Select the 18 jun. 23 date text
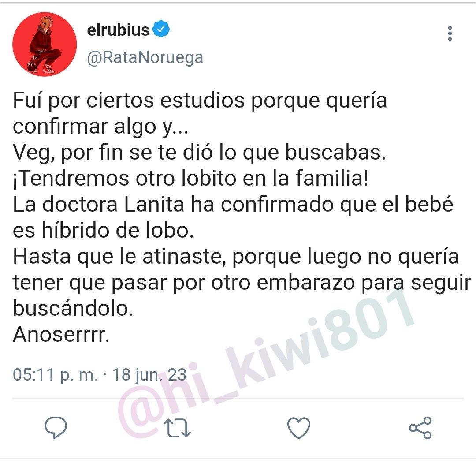The height and width of the screenshot is (463, 476). coord(149,374)
